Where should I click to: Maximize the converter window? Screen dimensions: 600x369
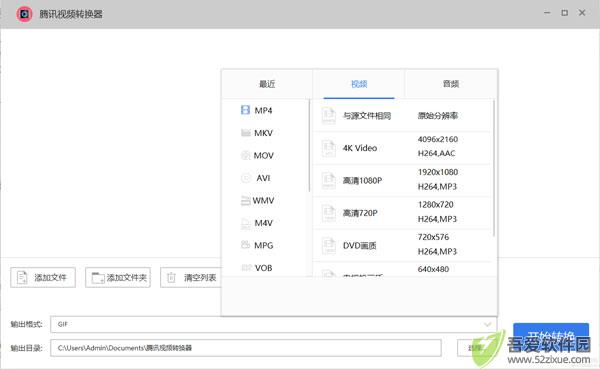click(564, 13)
